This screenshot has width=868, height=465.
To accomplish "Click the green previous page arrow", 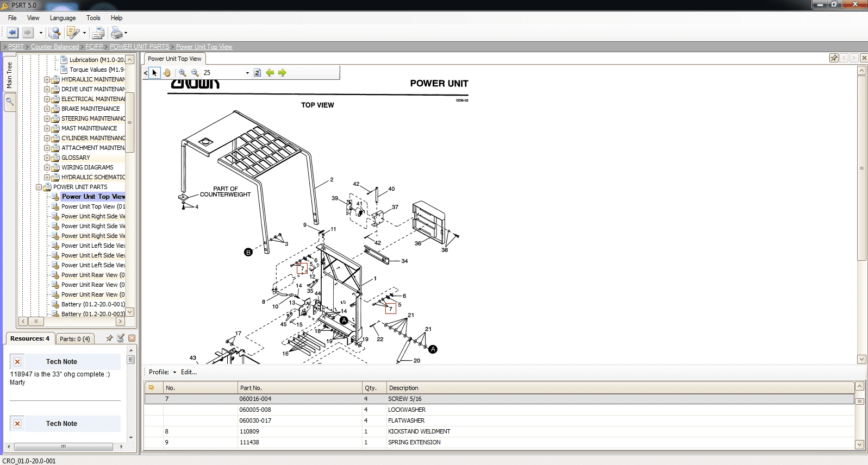I will 270,72.
